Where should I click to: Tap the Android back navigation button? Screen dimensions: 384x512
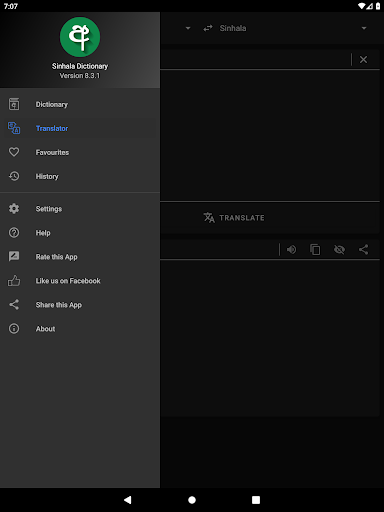point(128,500)
